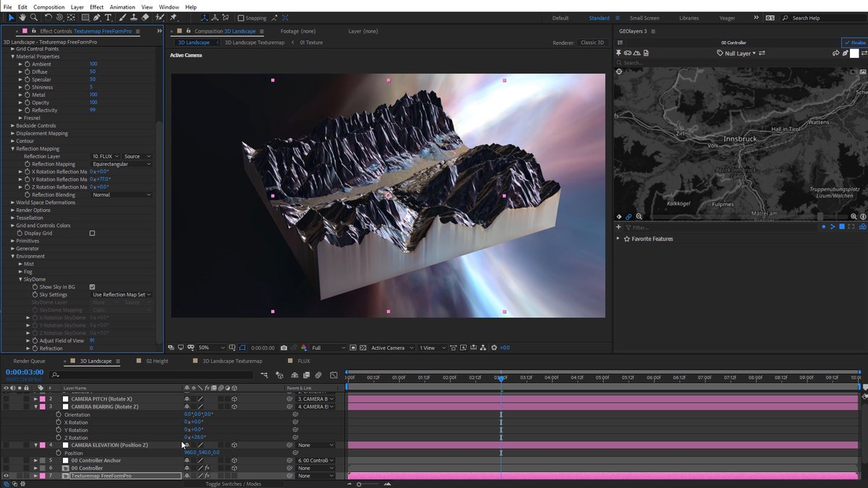Screen dimensions: 868x488
Task: Open 3D Landscape Texturemap breadcrumb
Action: (x=255, y=43)
